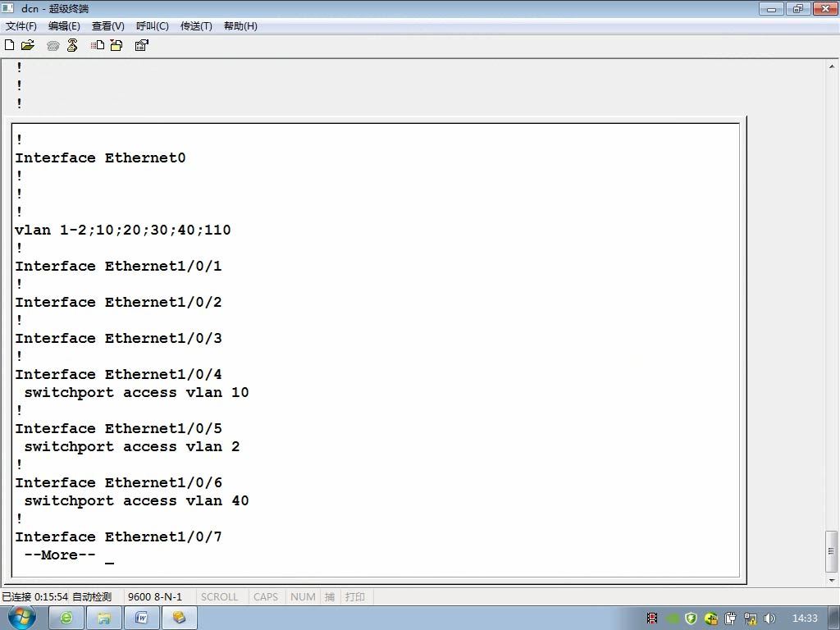
Task: Restore down the 超级终端 window
Action: [x=797, y=8]
